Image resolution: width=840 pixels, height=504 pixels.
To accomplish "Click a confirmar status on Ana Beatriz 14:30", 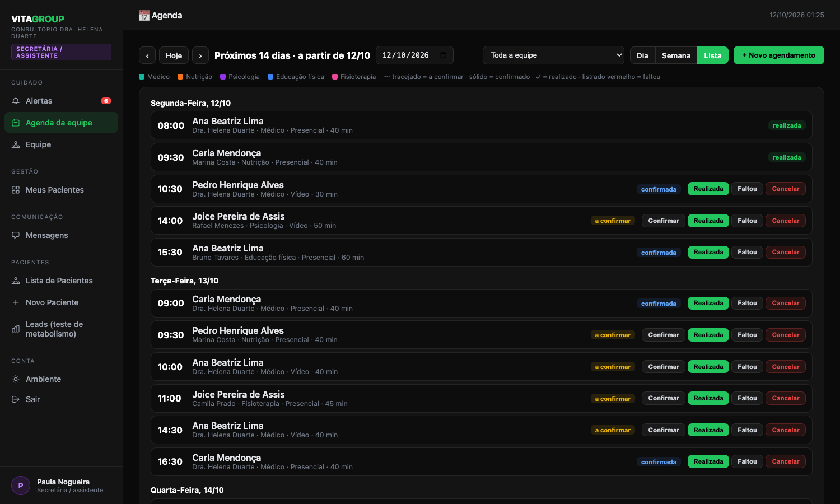I will click(x=613, y=430).
